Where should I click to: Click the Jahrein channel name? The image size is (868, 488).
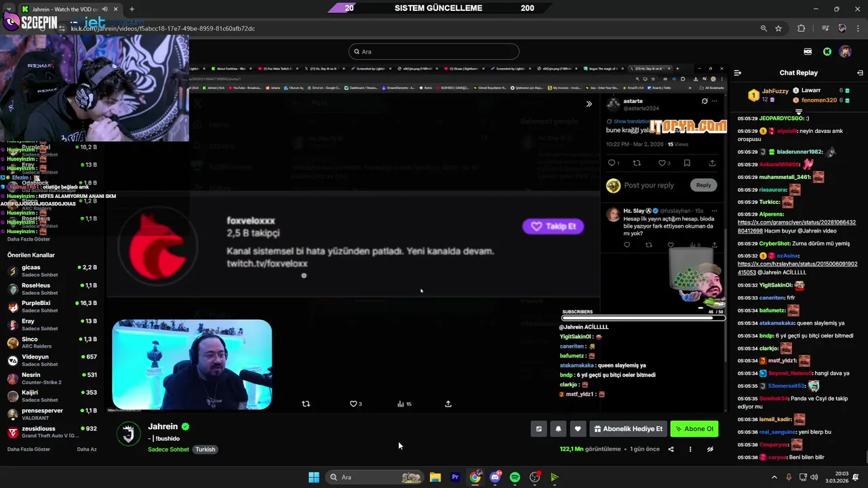tap(163, 426)
